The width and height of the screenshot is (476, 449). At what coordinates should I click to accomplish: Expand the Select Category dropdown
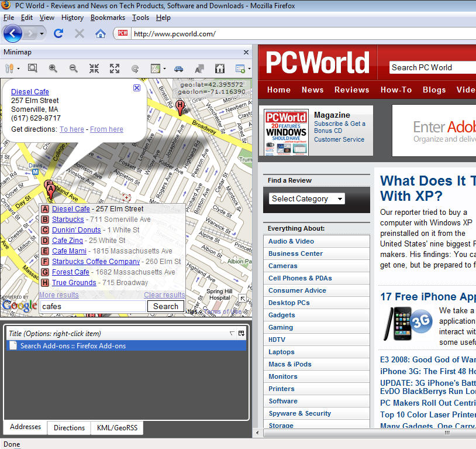pyautogui.click(x=306, y=198)
